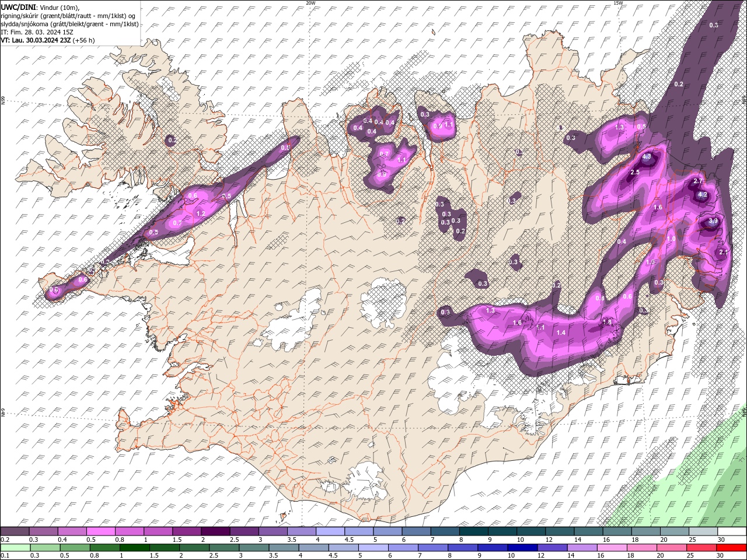Pick the 0.4 swatch in the top legend
The width and height of the screenshot is (747, 560).
tap(72, 531)
